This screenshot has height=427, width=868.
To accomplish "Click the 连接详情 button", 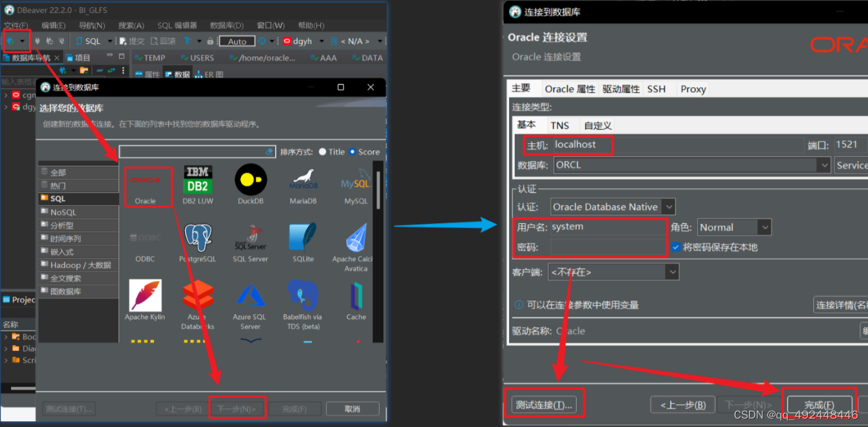I will click(x=840, y=304).
